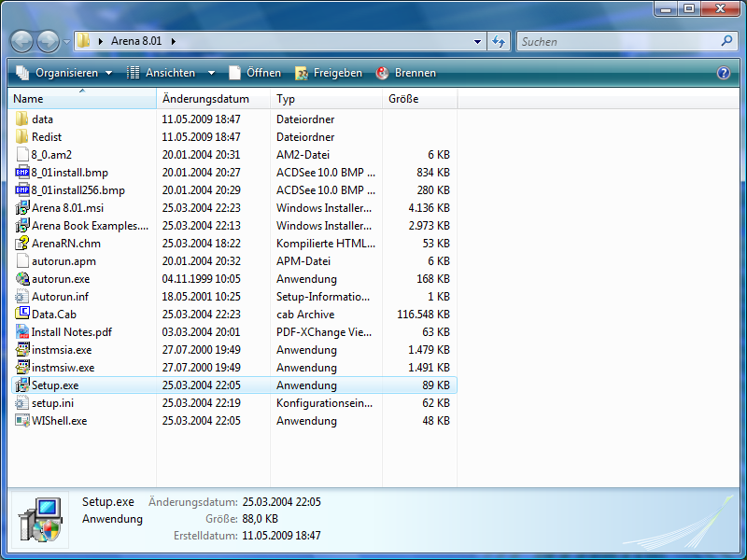Open the Ansichten dropdown arrow
The image size is (747, 560).
tap(212, 73)
